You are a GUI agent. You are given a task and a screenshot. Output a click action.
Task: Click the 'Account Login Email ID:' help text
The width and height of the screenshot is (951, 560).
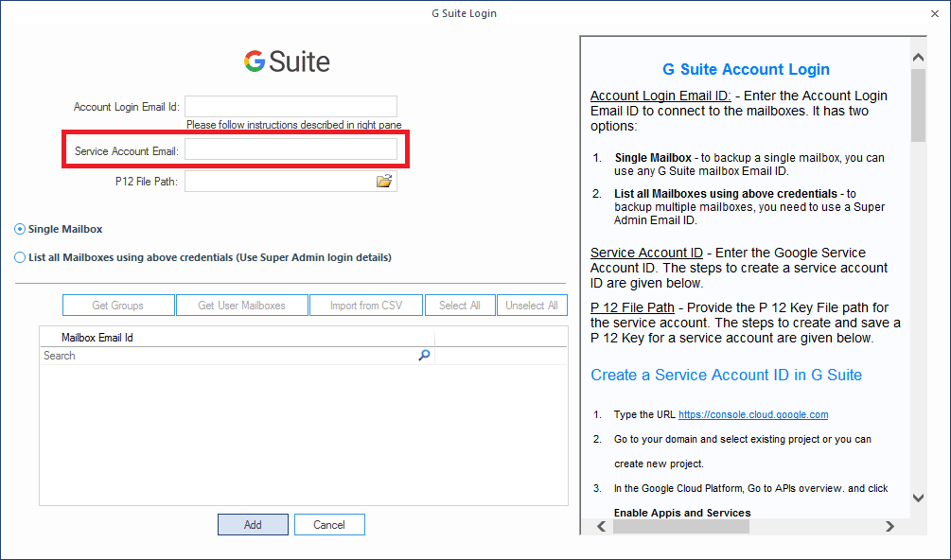click(x=660, y=96)
